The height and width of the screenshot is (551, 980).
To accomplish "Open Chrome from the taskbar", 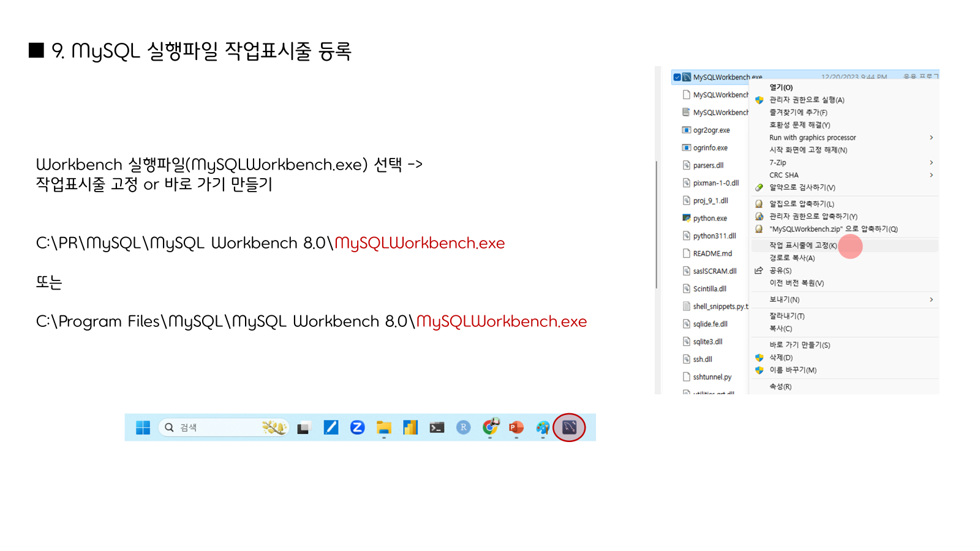I will (490, 427).
